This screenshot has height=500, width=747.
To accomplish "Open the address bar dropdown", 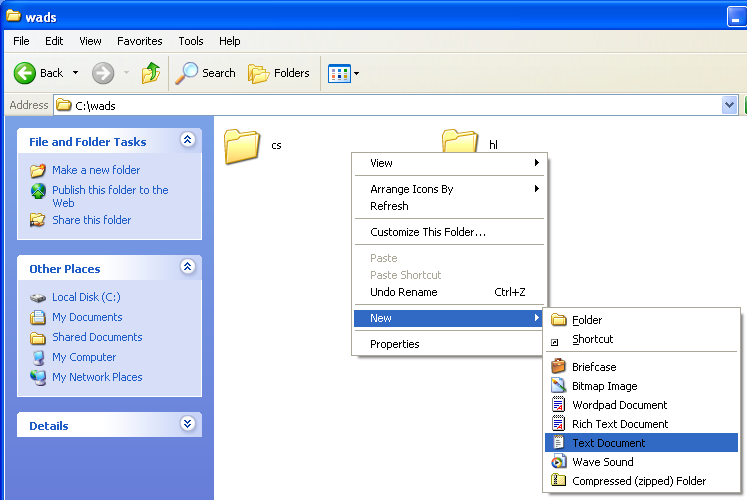I will click(x=729, y=105).
